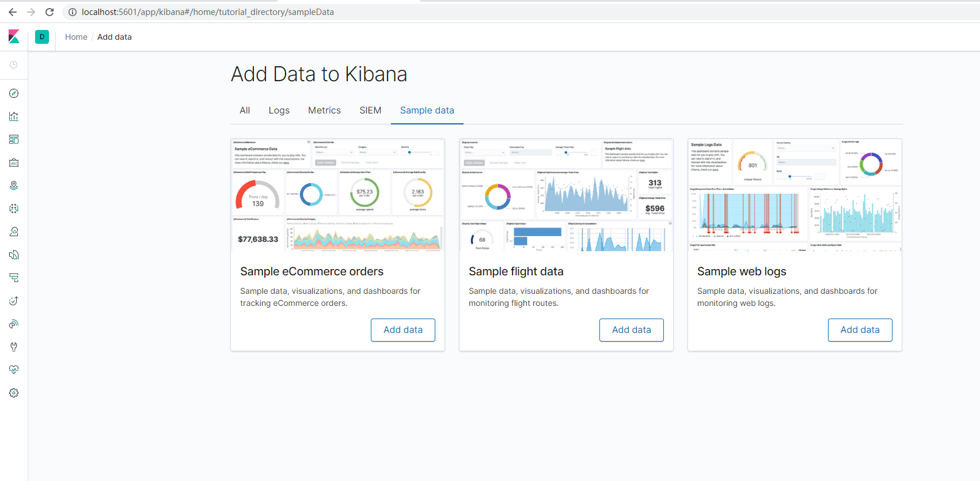Click the Sample web logs title
This screenshot has width=980, height=481.
[742, 271]
